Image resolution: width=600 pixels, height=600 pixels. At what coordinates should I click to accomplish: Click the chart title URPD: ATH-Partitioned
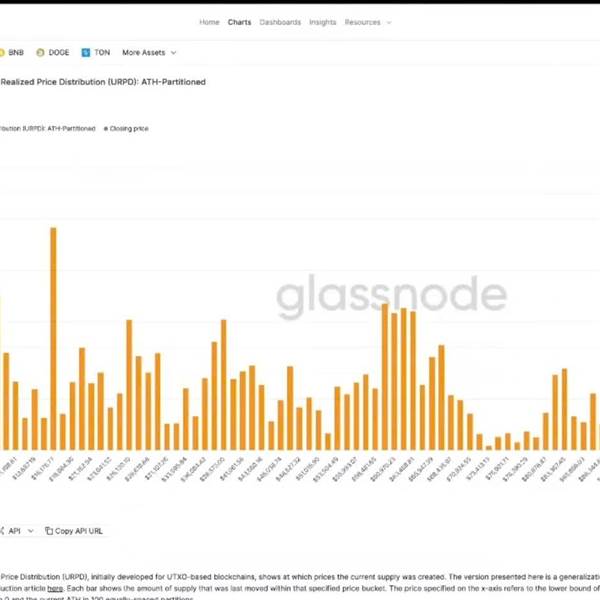click(102, 82)
